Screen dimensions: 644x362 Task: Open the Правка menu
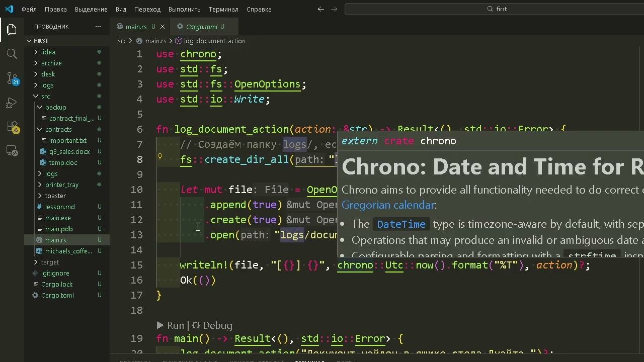(x=56, y=9)
